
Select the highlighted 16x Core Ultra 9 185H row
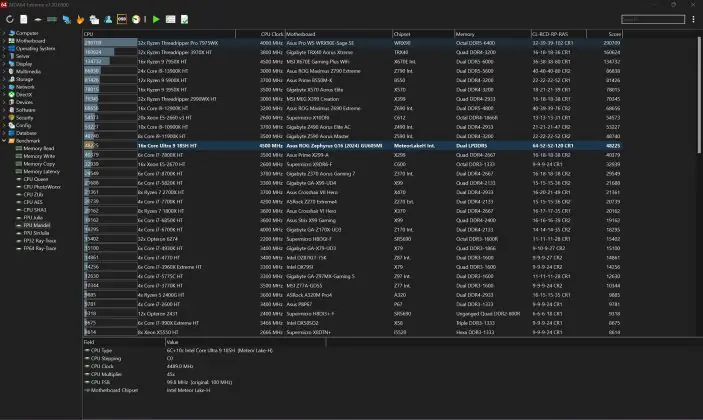pos(352,146)
